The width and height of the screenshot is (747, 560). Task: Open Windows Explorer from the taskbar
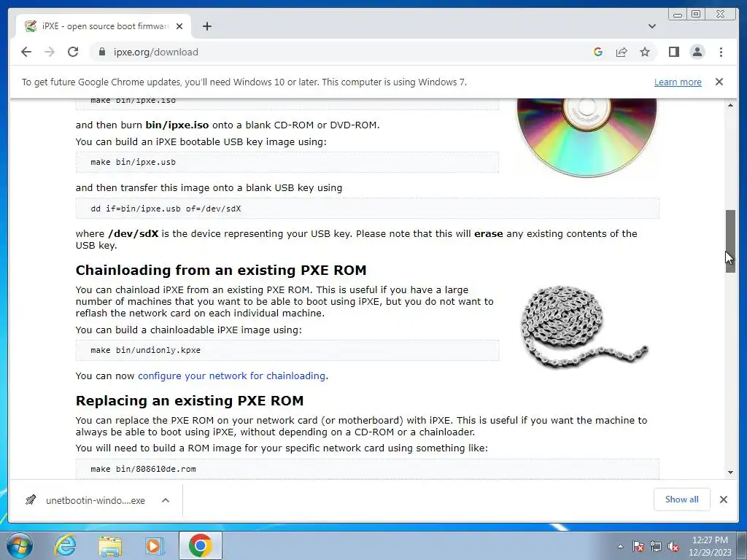pyautogui.click(x=110, y=545)
